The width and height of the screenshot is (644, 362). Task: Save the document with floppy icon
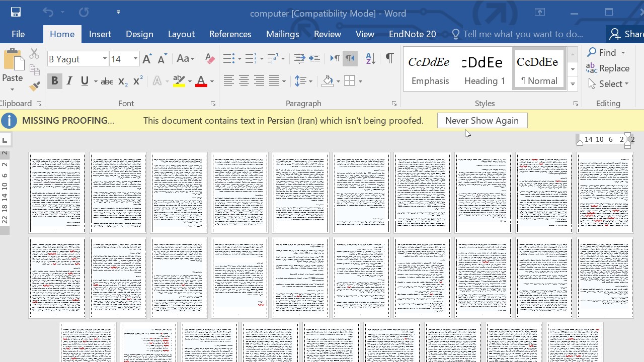pyautogui.click(x=16, y=13)
